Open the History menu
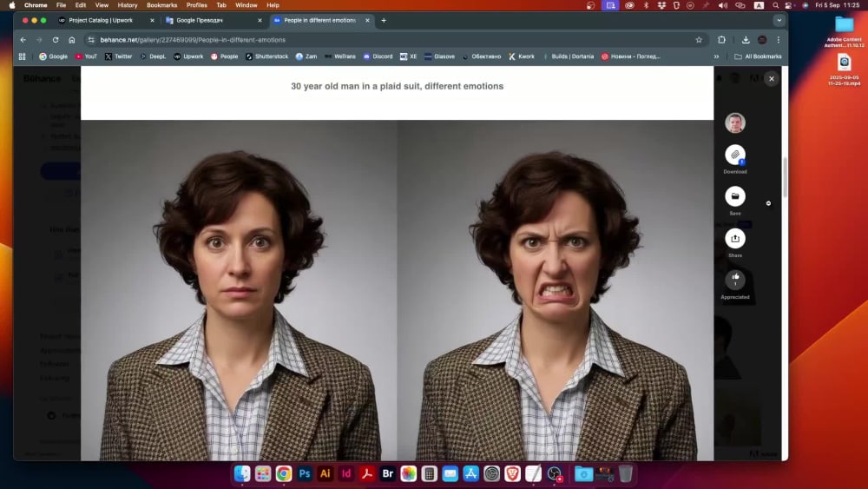The height and width of the screenshot is (489, 868). [128, 5]
